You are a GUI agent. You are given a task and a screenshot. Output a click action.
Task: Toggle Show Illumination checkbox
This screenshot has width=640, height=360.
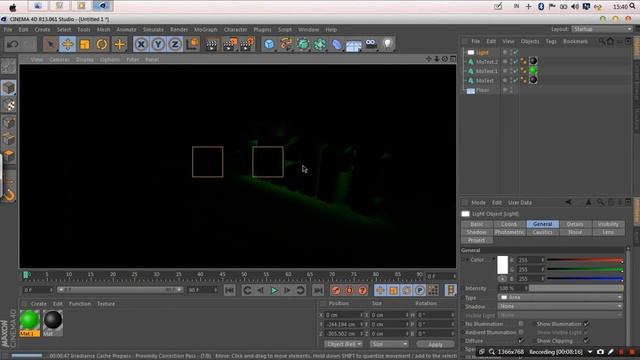pos(587,324)
